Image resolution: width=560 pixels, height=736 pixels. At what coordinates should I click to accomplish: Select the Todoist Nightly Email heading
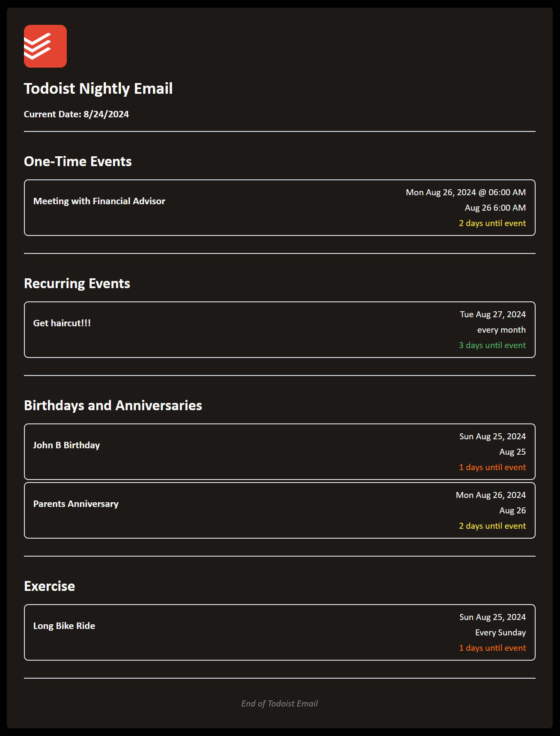point(98,89)
